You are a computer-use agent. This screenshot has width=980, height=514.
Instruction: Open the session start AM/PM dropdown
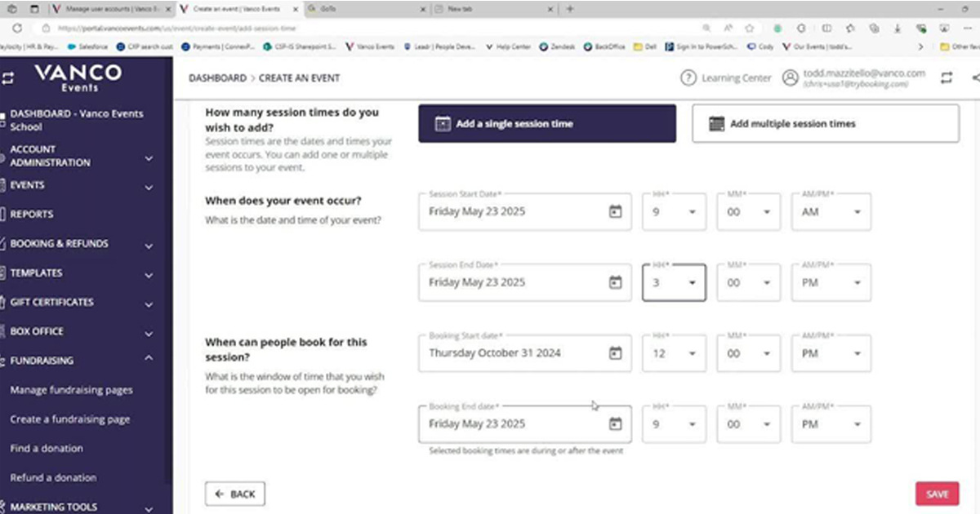click(831, 212)
